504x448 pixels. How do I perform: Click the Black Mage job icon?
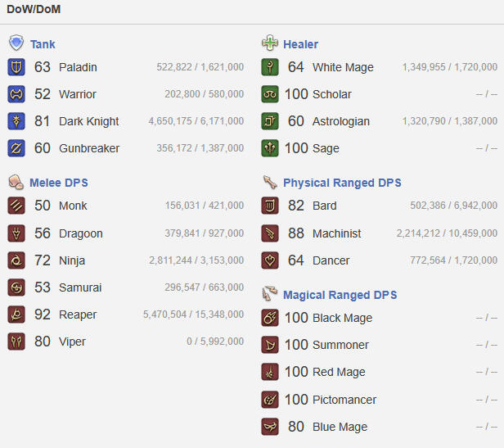coord(270,318)
